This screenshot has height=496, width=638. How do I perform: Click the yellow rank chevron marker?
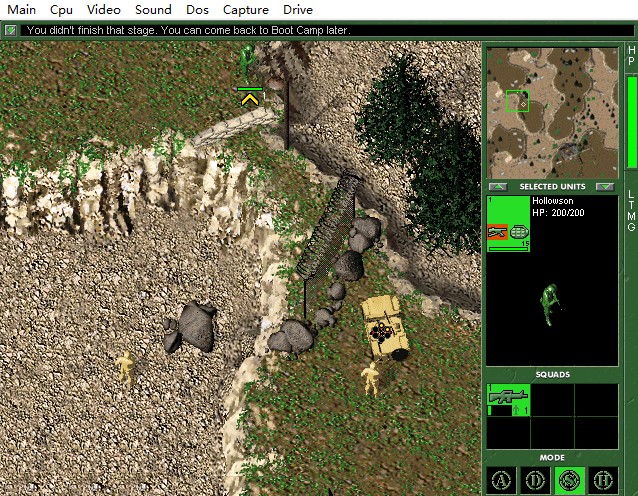(x=250, y=99)
